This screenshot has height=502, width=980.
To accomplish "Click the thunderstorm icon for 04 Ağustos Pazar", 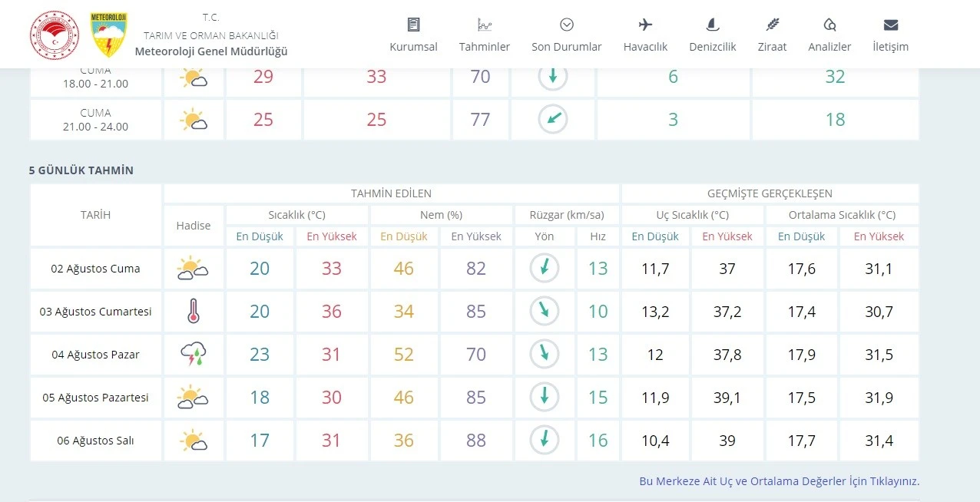I will 194,355.
